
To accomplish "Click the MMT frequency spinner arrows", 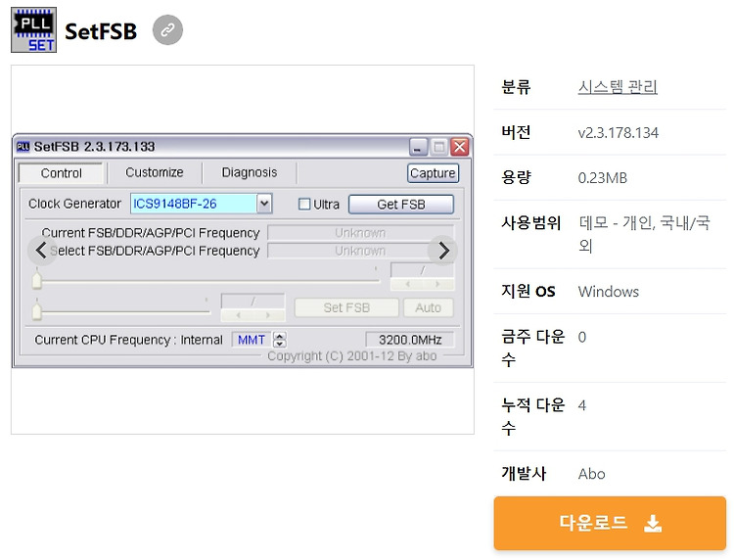I will (280, 340).
